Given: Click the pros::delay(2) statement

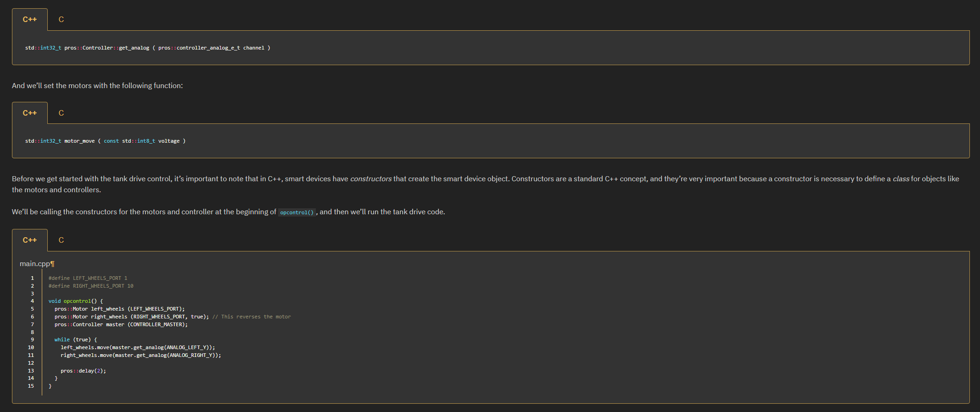Looking at the screenshot, I should [x=83, y=371].
